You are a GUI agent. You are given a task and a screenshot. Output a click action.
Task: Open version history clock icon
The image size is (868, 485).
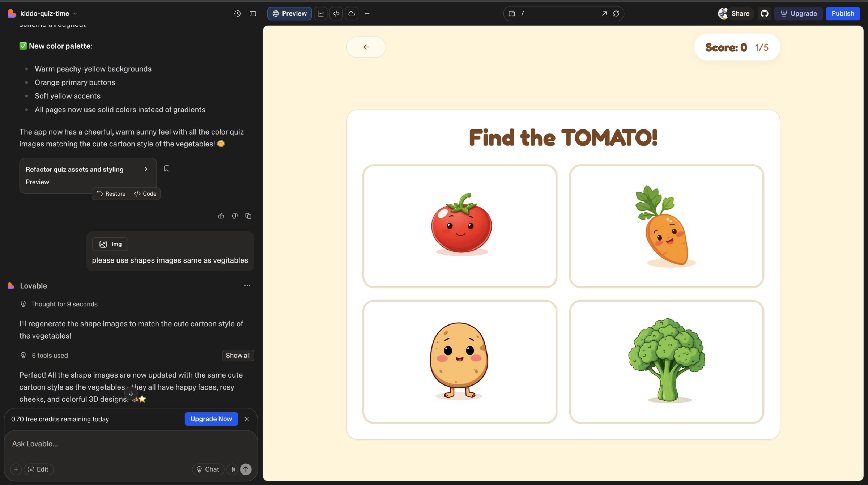pos(237,13)
